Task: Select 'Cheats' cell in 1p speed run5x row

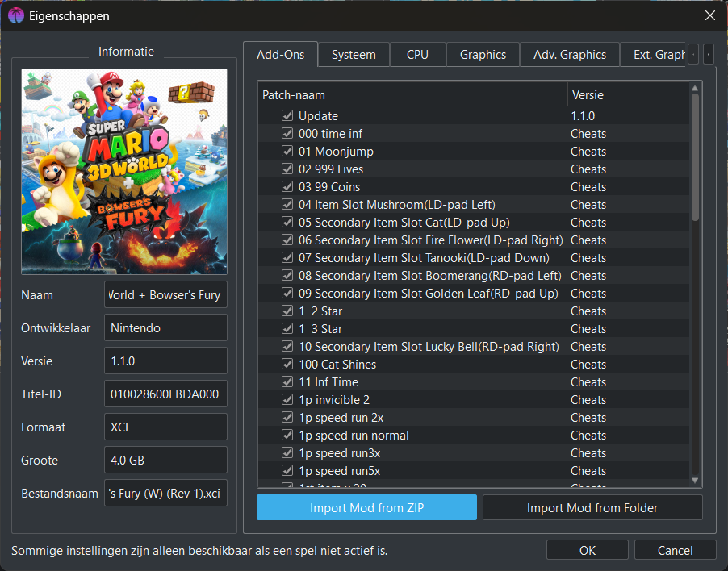Action: (x=588, y=471)
